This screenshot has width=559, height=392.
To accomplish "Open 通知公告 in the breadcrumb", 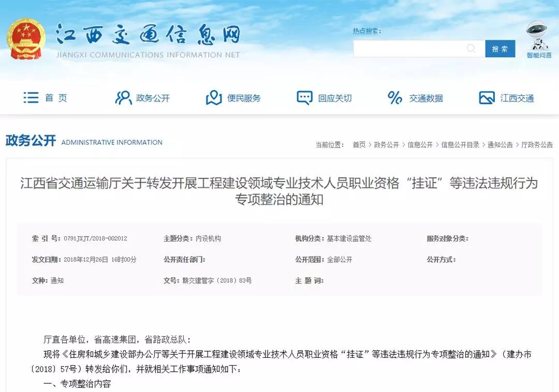I will [499, 145].
